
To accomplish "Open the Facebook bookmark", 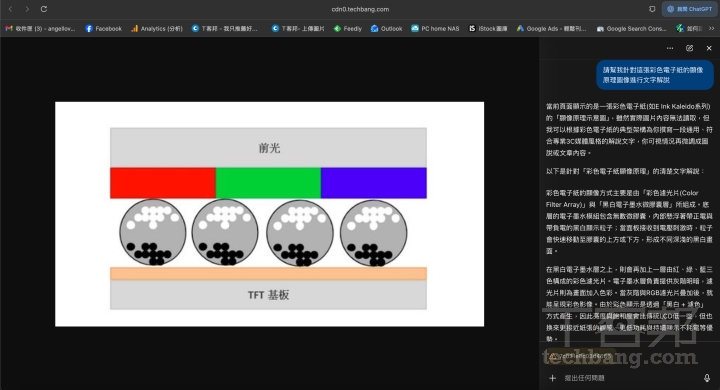I will coord(103,28).
